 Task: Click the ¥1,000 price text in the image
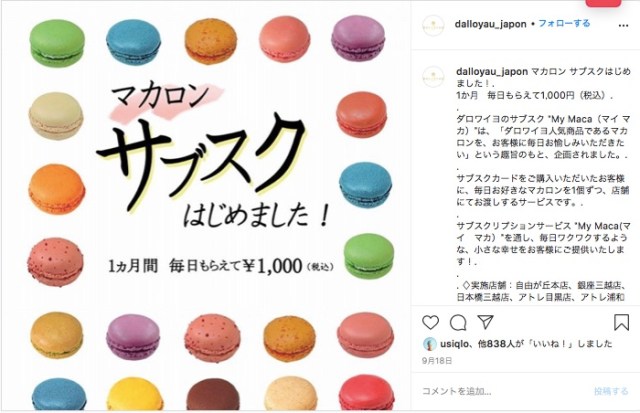[272, 266]
